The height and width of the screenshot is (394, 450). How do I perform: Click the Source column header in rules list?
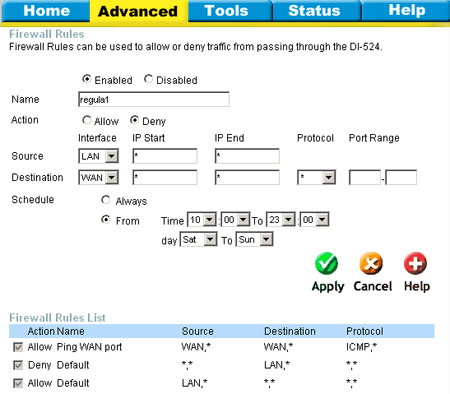coord(197,331)
